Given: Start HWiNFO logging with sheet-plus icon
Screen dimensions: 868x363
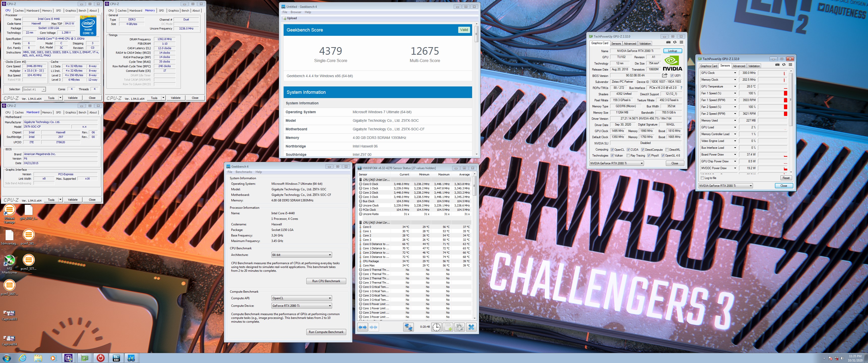Looking at the screenshot, I should 448,327.
